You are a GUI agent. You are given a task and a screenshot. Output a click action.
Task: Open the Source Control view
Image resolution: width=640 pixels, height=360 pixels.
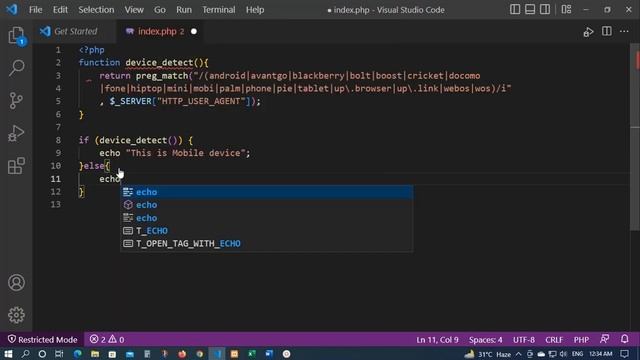16,100
